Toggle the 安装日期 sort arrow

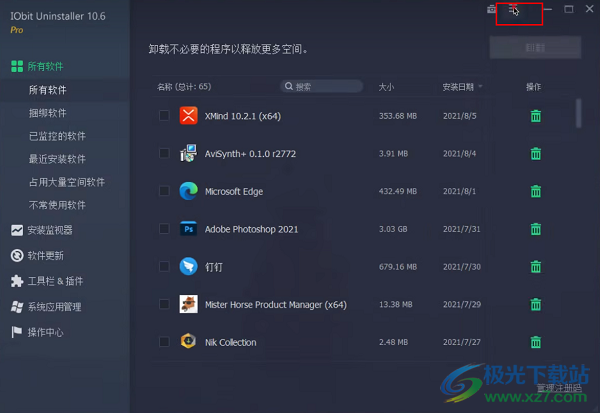click(x=480, y=87)
